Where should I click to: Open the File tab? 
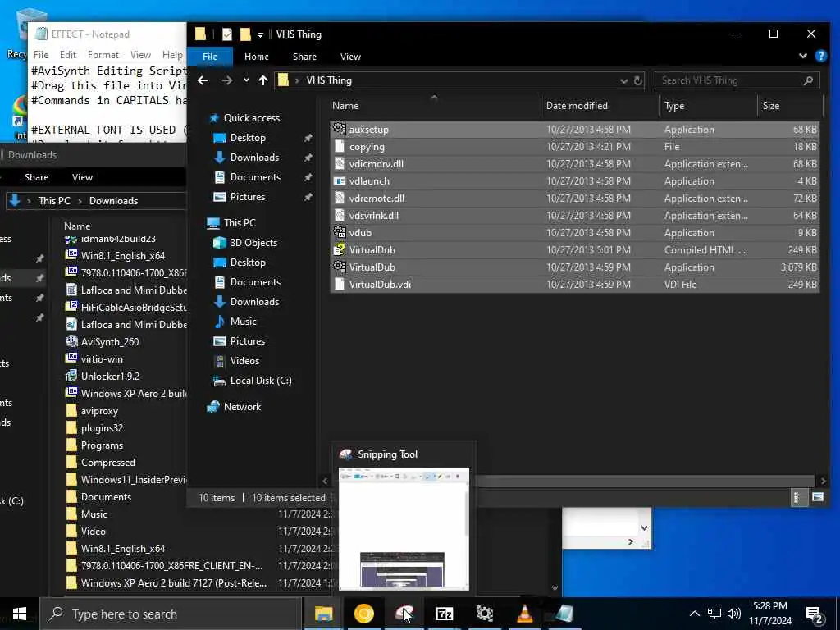coord(210,57)
